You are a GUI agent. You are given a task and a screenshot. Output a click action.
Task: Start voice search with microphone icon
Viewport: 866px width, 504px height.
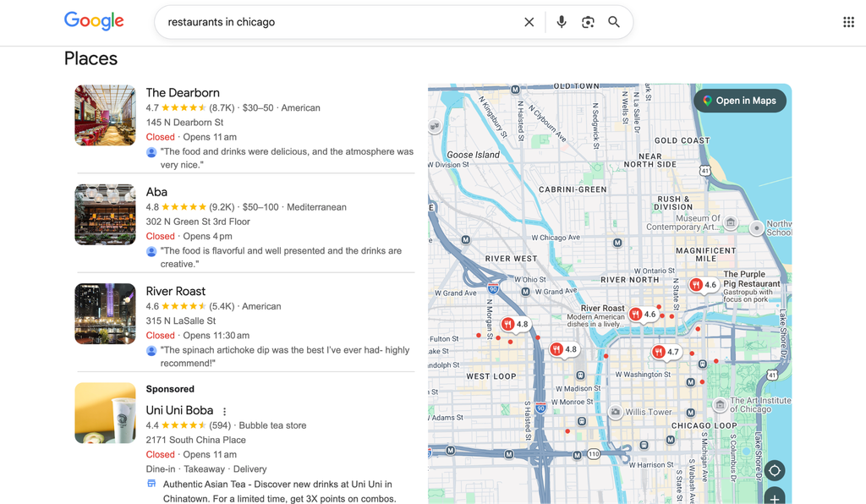pos(562,22)
